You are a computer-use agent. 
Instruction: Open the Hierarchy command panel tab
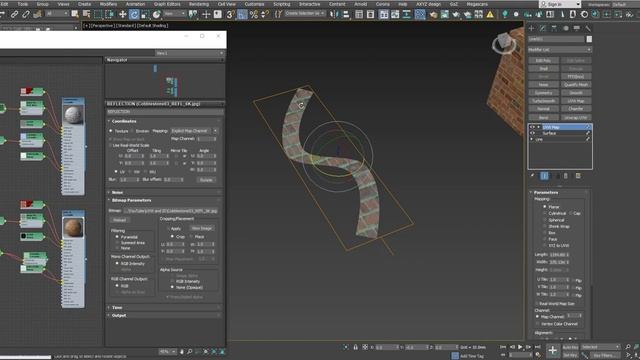tap(554, 28)
